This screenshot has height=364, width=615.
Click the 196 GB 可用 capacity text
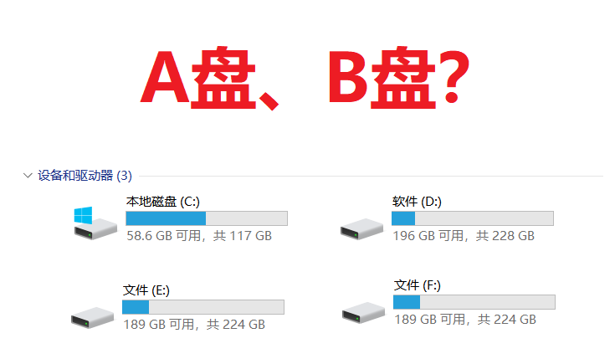pos(428,236)
